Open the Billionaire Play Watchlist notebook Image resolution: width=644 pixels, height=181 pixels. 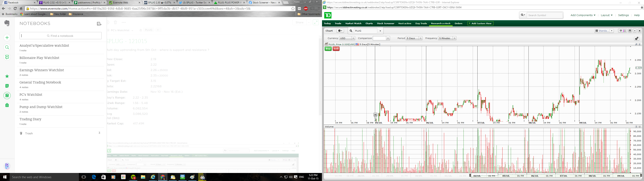pyautogui.click(x=61, y=60)
